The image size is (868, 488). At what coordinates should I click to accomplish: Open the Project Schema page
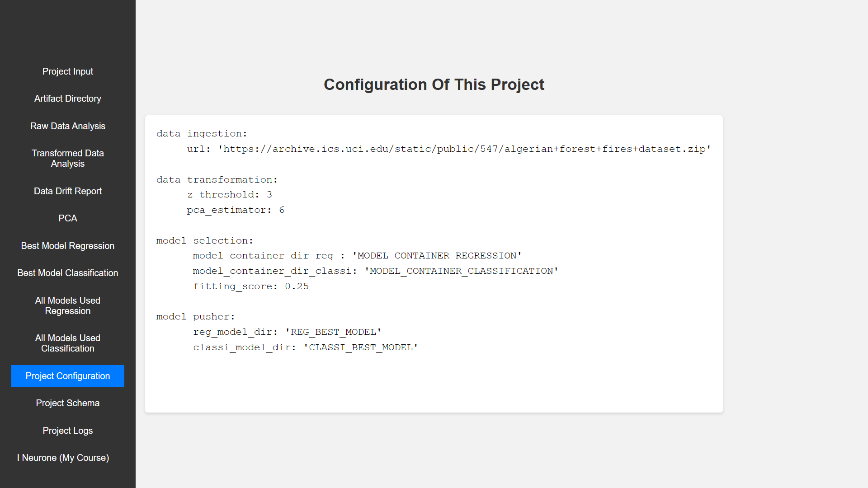pos(67,403)
